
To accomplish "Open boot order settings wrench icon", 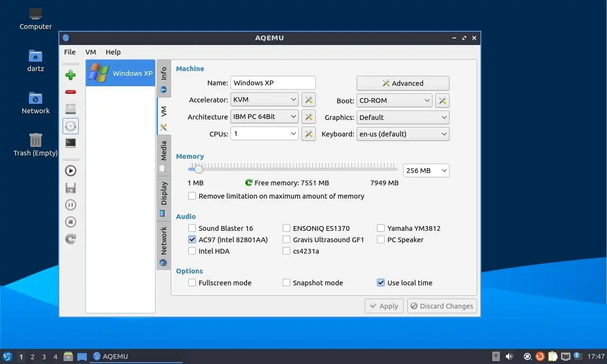I will point(442,100).
